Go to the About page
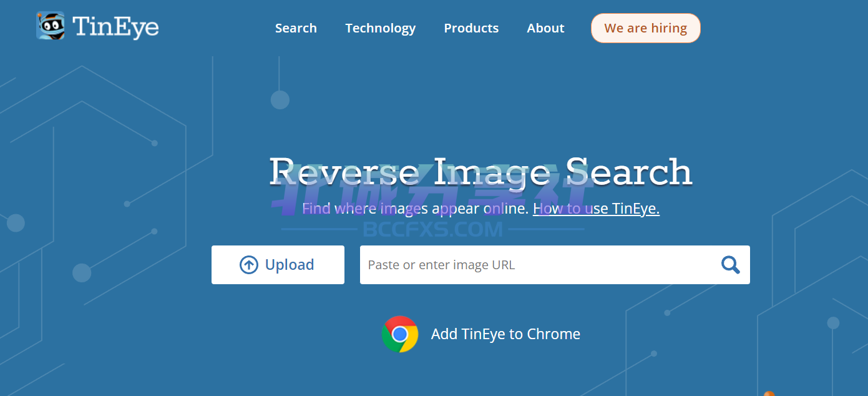This screenshot has height=396, width=868. [545, 28]
